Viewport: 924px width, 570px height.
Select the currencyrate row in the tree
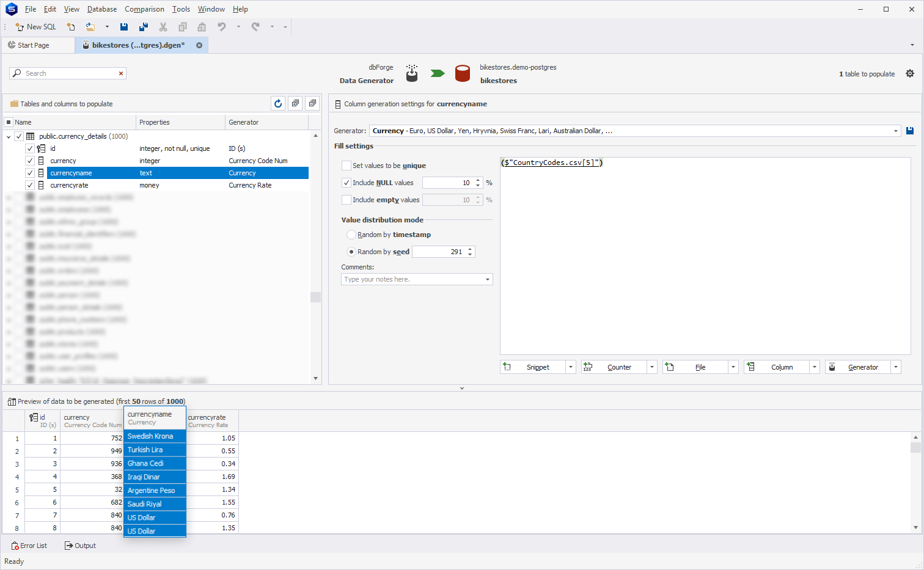[x=177, y=185]
